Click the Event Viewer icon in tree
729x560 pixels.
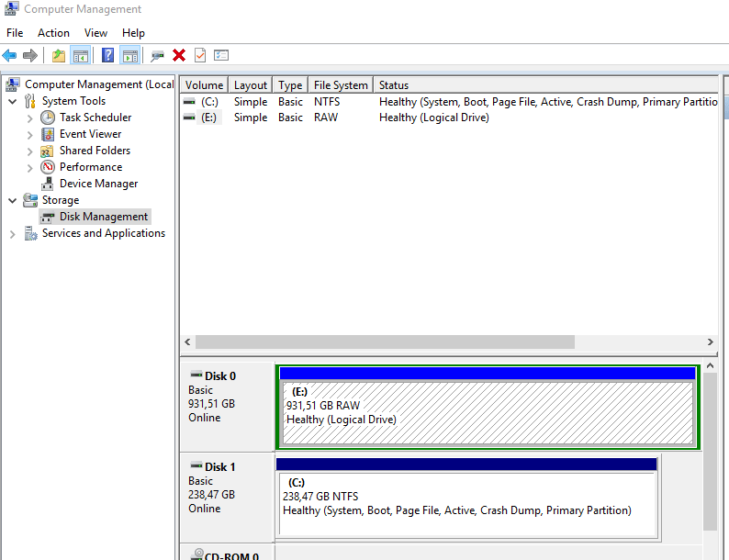(48, 134)
